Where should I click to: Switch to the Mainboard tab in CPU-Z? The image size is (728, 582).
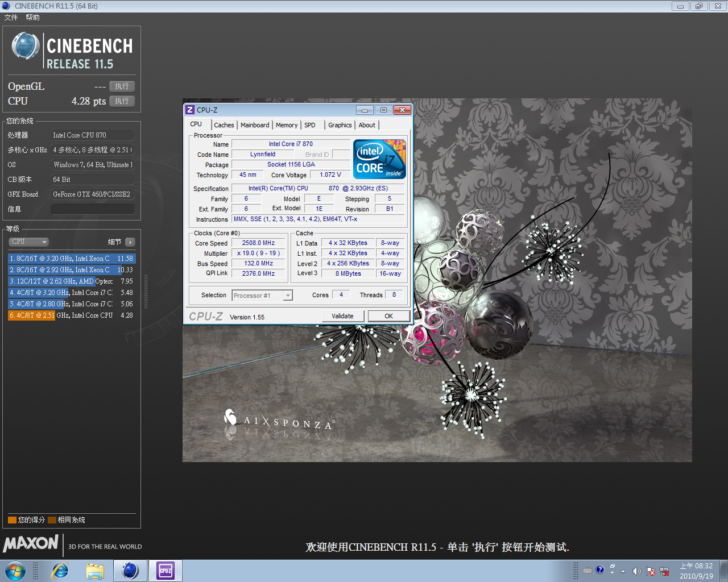pos(255,125)
